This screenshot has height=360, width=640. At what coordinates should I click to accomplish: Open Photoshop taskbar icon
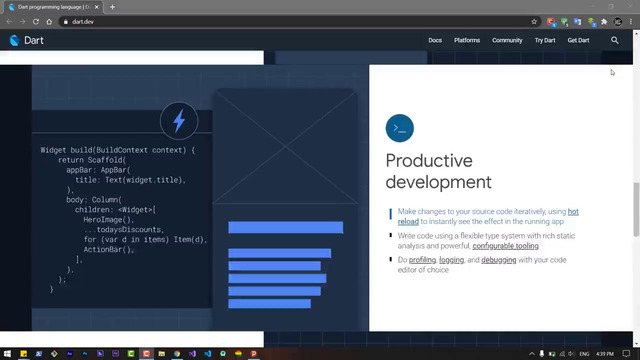(85, 353)
